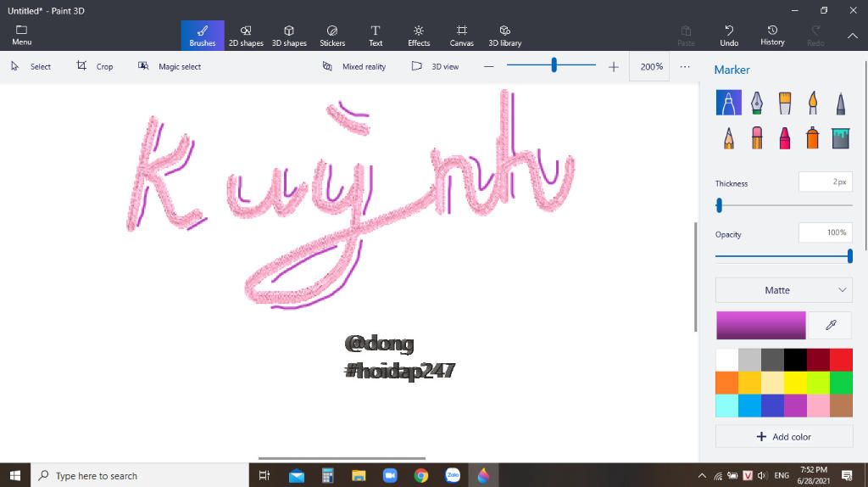
Task: Choose the indigo blue color swatch
Action: 772,406
